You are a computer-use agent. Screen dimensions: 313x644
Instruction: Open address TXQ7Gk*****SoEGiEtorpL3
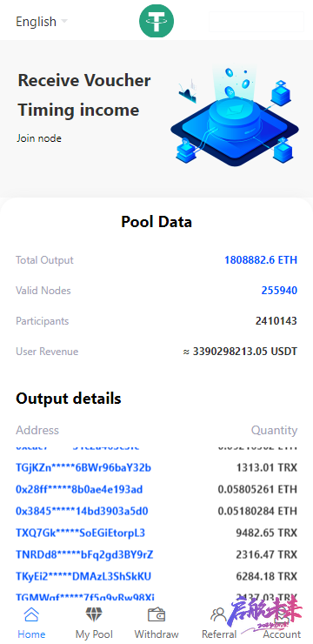80,533
